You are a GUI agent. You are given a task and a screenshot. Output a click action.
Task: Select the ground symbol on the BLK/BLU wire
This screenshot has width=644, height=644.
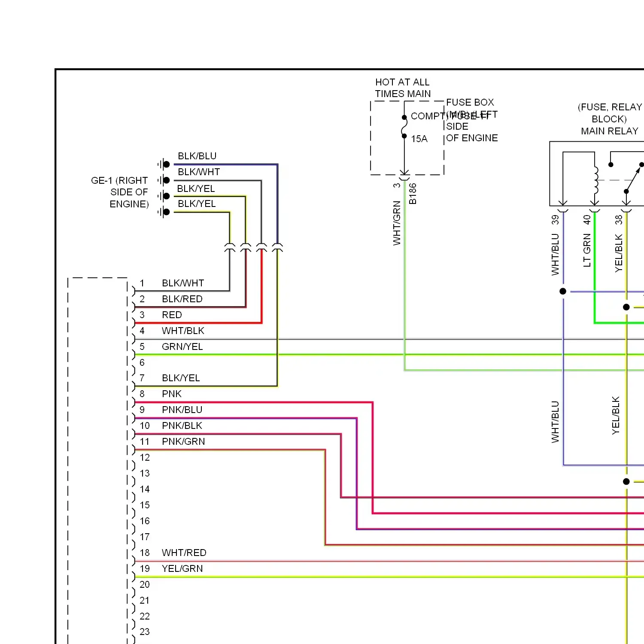pos(164,164)
